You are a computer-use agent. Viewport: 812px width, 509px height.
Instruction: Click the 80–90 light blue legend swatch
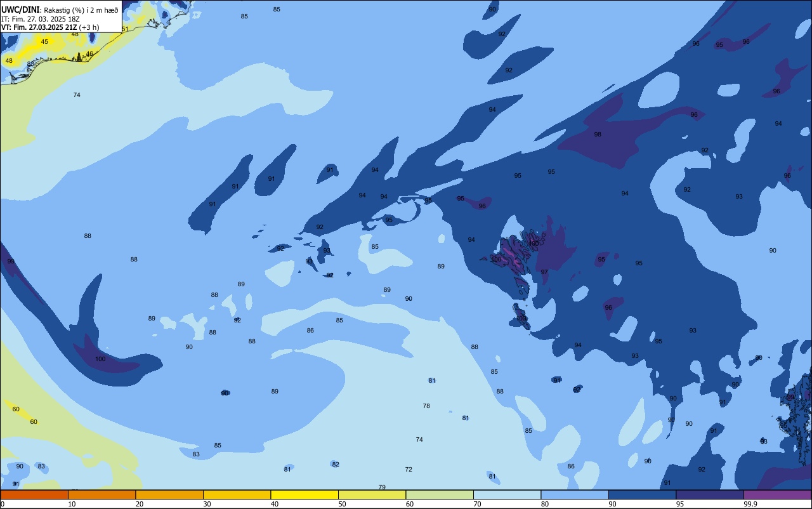pyautogui.click(x=575, y=494)
